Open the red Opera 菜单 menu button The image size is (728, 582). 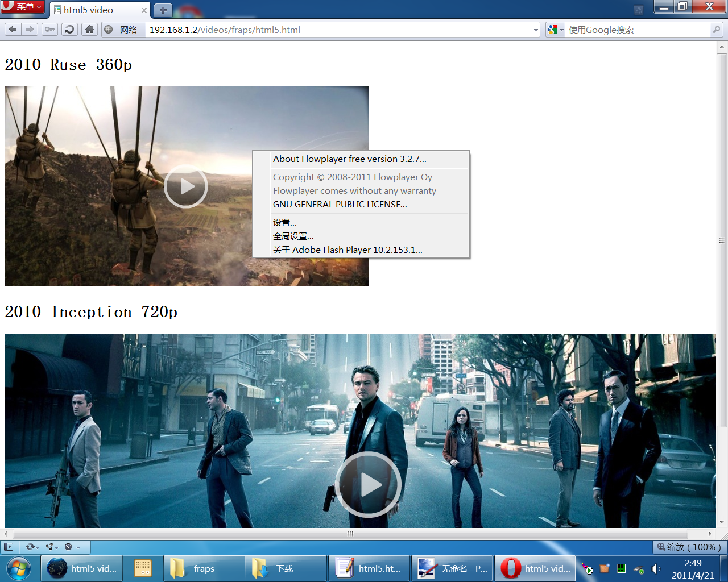coord(23,7)
